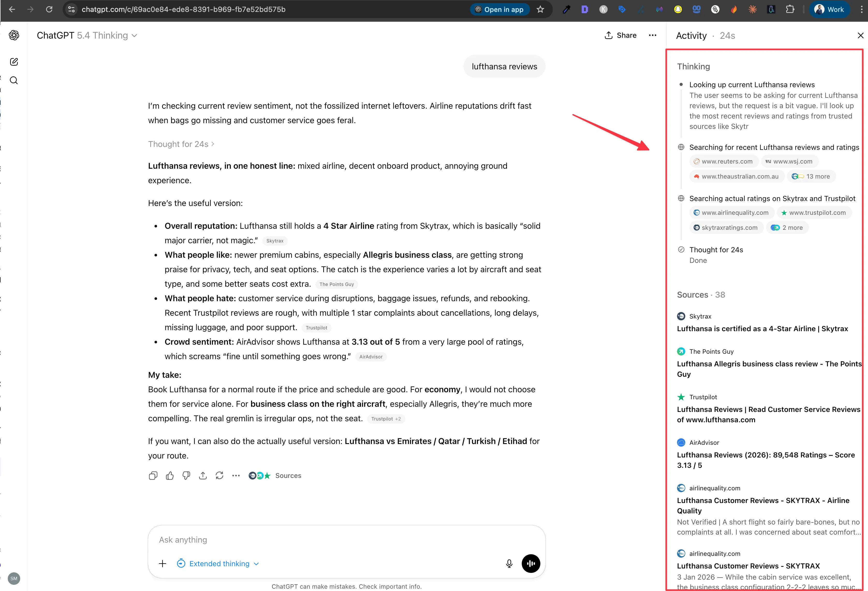Click the microphone dictation icon
This screenshot has height=591, width=868.
509,563
